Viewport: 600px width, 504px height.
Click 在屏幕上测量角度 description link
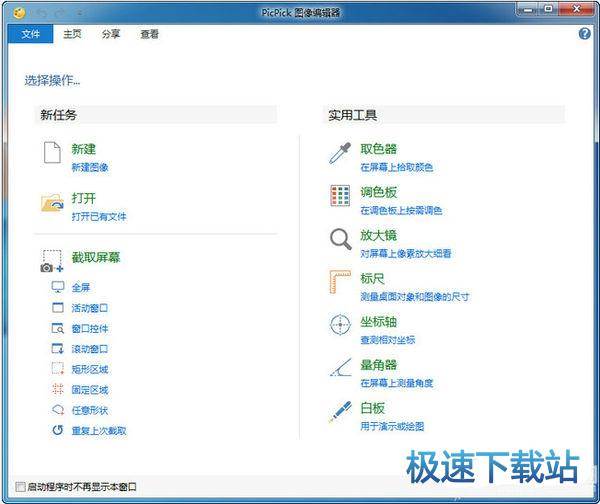[396, 383]
